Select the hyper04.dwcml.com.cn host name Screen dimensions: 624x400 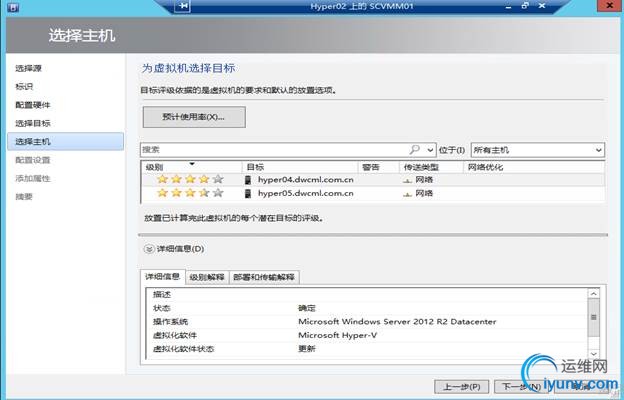306,180
